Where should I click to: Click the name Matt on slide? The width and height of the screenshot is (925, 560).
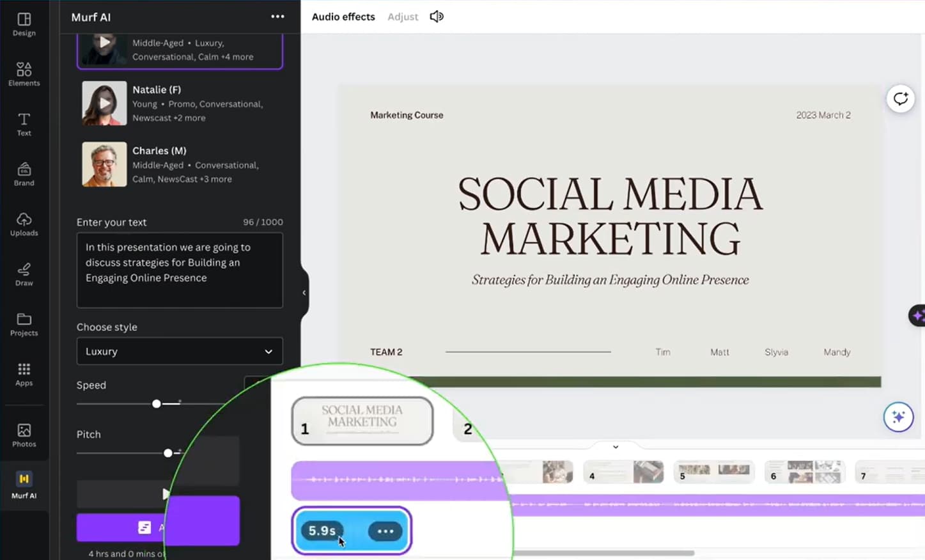[719, 352]
